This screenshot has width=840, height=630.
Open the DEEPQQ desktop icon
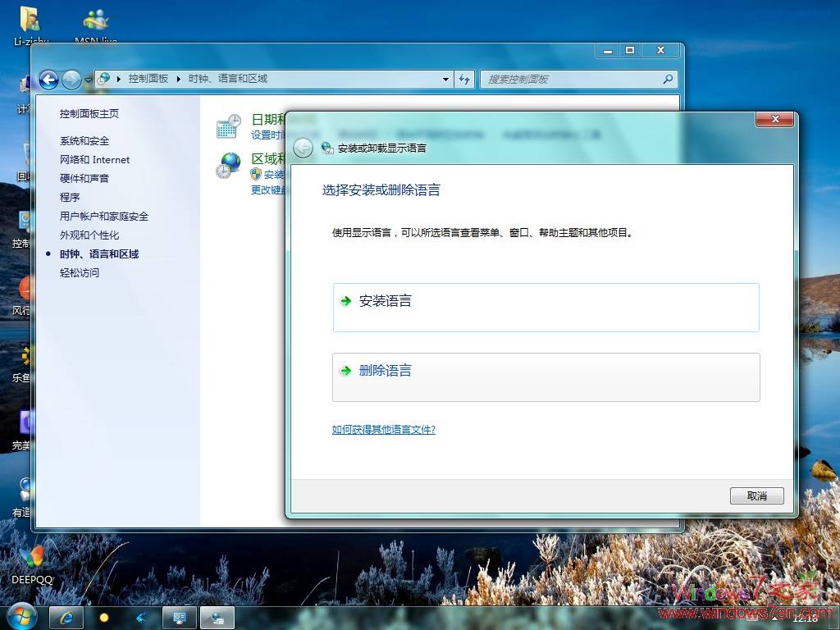click(32, 558)
